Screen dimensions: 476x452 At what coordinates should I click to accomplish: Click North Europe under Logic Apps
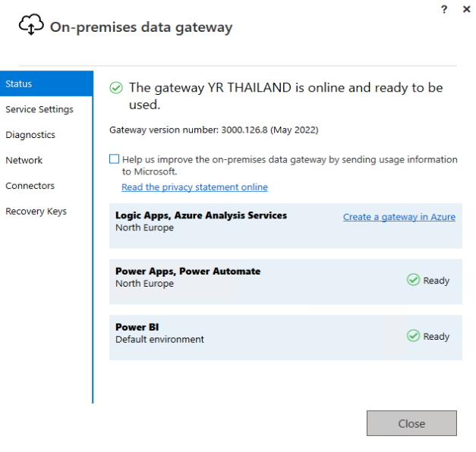(144, 228)
